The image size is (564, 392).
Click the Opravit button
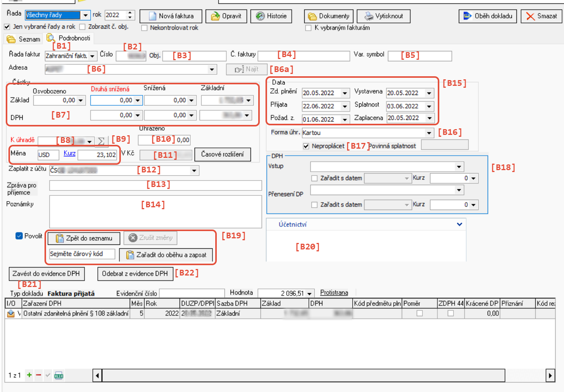click(226, 16)
